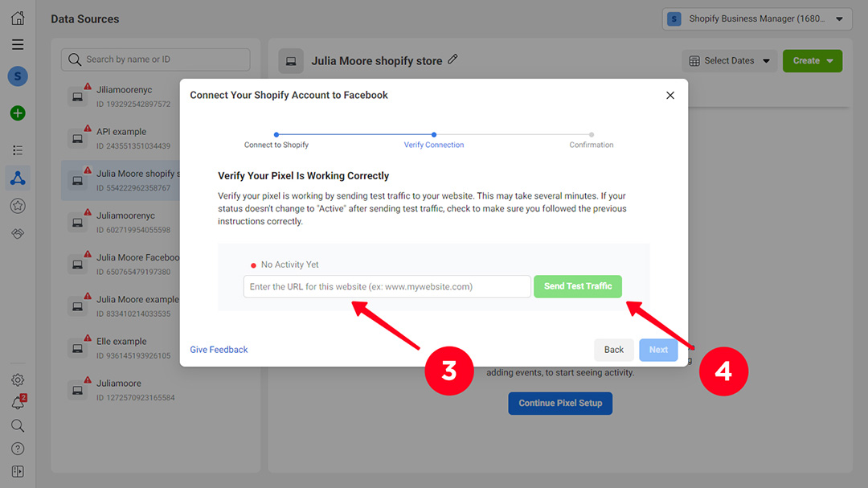Image resolution: width=868 pixels, height=488 pixels.
Task: Select the Data Sources triangle icon
Action: (18, 178)
